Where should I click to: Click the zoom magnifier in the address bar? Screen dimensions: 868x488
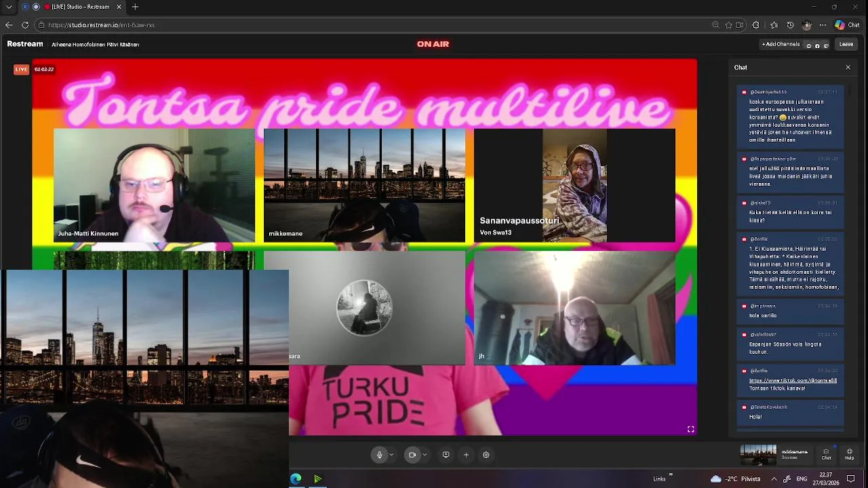715,25
